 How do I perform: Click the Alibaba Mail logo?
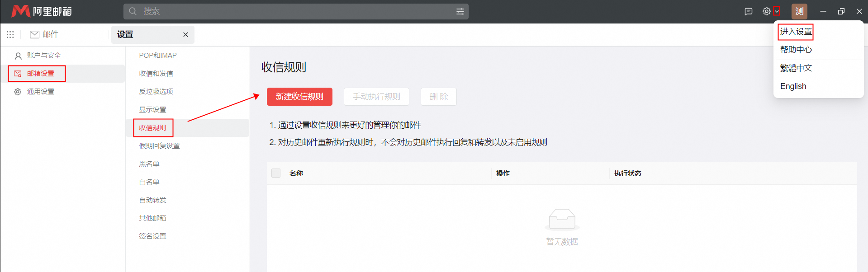(42, 11)
